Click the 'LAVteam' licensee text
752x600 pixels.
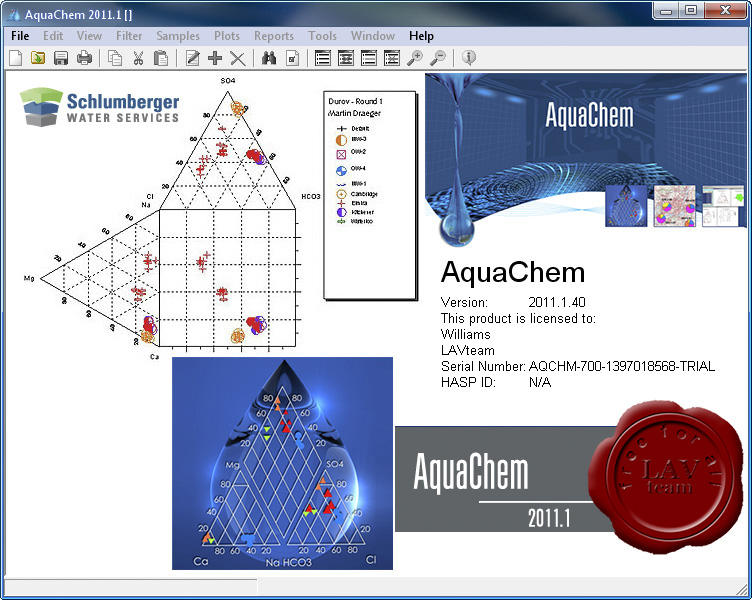pos(468,350)
